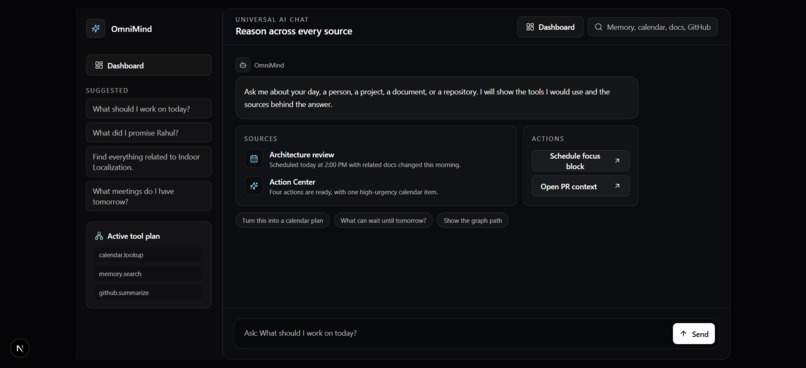The image size is (806, 368).
Task: Click the Open PR context action
Action: pos(580,186)
